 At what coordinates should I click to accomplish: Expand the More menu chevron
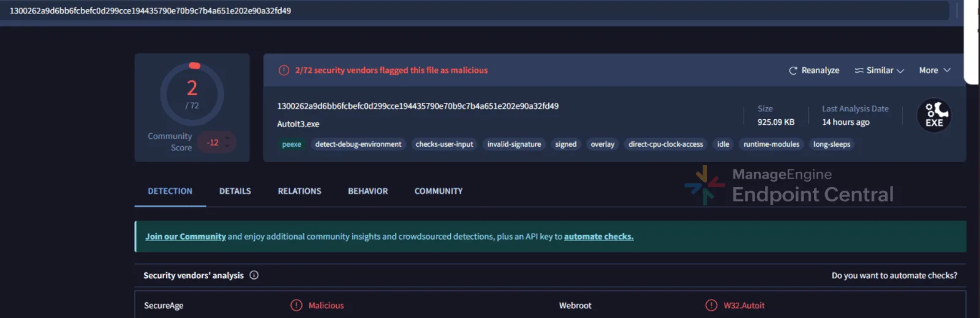[947, 70]
